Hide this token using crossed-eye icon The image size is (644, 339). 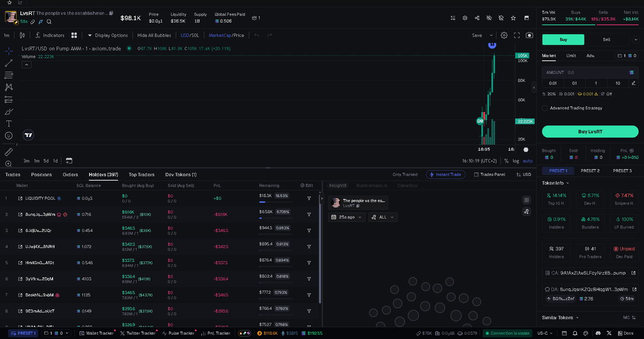point(489,18)
